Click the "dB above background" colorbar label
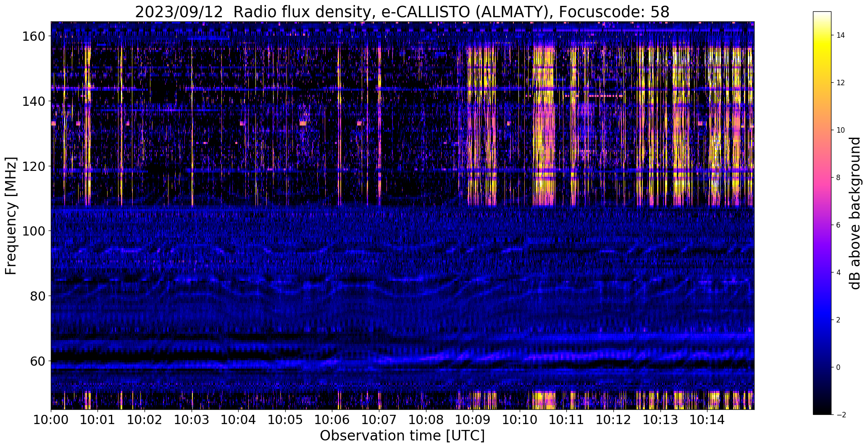 tap(855, 213)
